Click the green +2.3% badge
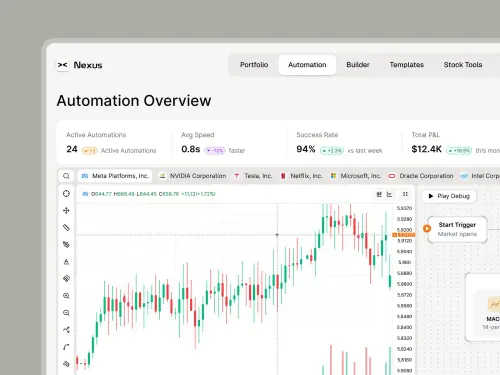The width and height of the screenshot is (500, 375). (x=332, y=151)
